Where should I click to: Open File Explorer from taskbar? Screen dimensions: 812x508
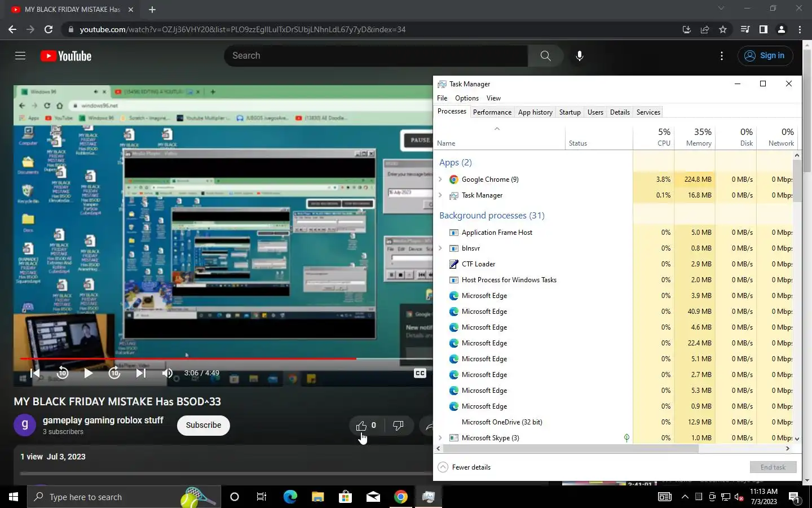[317, 497]
